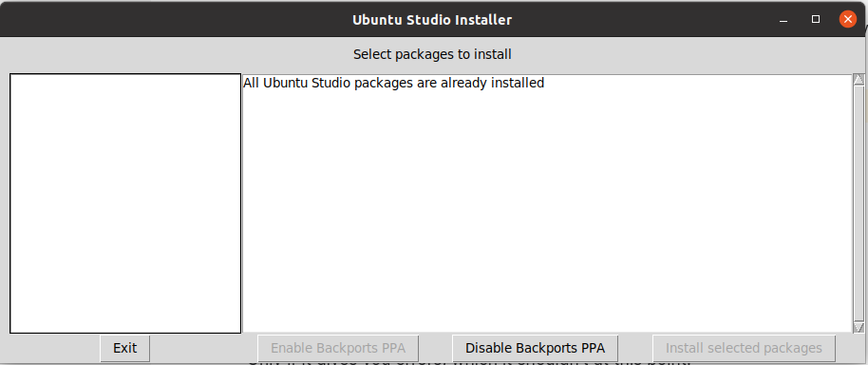Click the Select packages to install label
Screen dimensions: 868x365
tap(432, 54)
